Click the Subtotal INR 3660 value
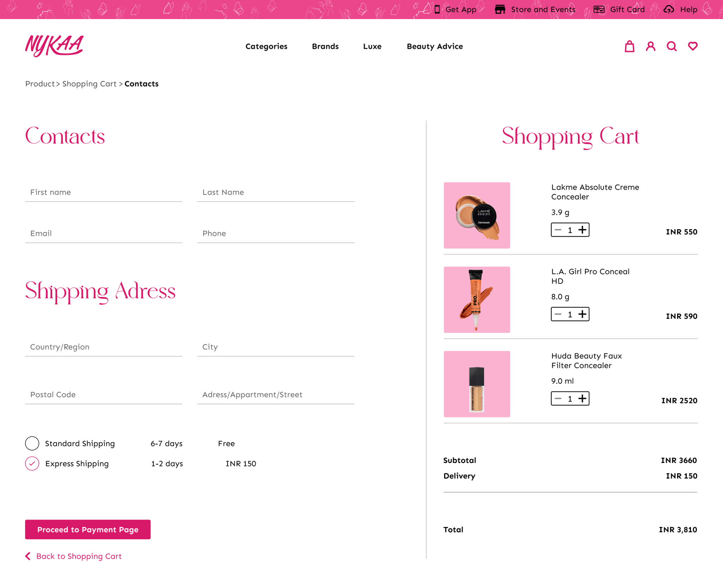Screen dimensions: 723x588 (679, 460)
